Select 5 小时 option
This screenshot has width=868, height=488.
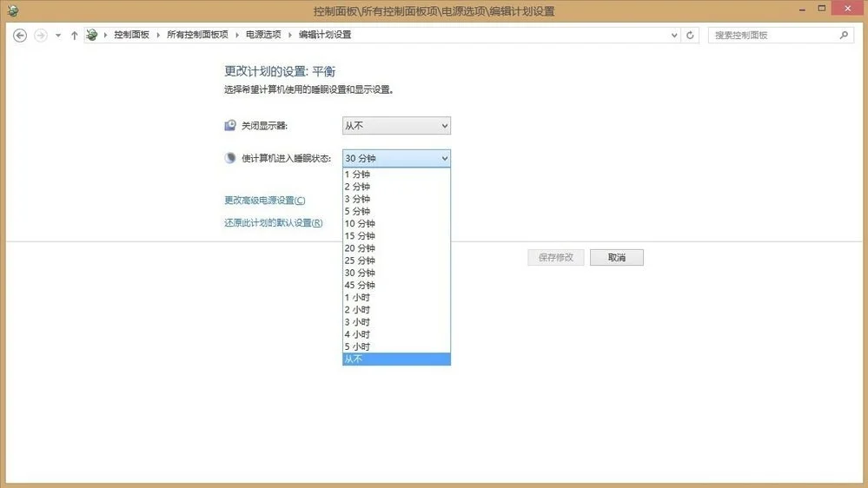click(x=396, y=346)
